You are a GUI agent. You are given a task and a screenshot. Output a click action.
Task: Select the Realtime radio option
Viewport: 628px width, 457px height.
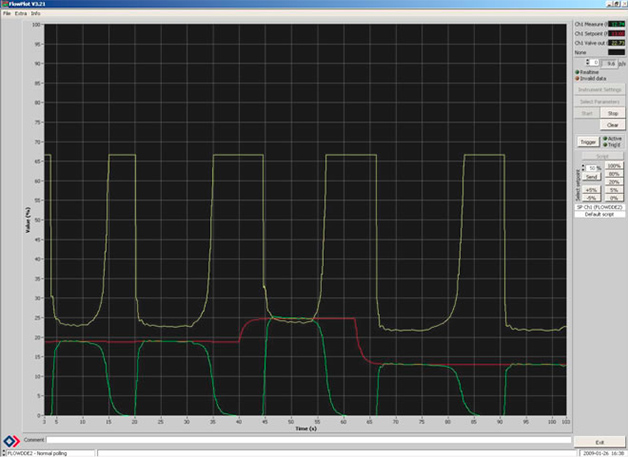[x=578, y=72]
